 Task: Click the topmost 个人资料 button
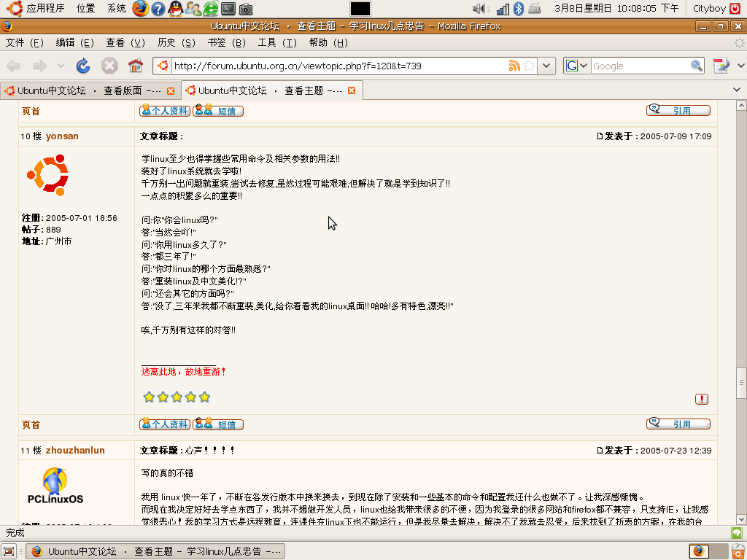165,111
